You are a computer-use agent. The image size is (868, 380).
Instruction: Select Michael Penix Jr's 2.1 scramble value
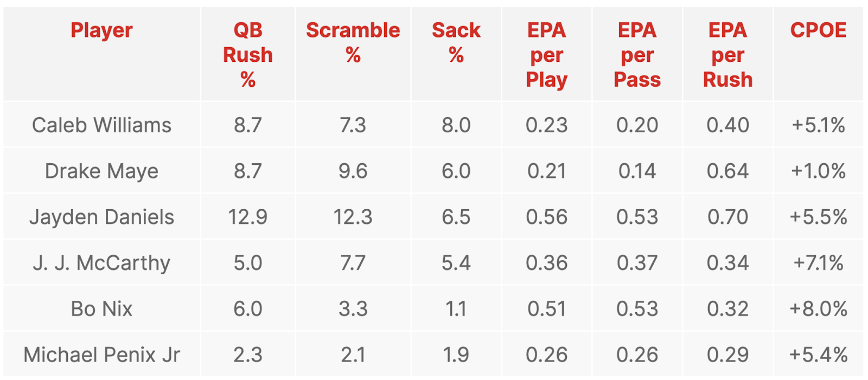(353, 355)
